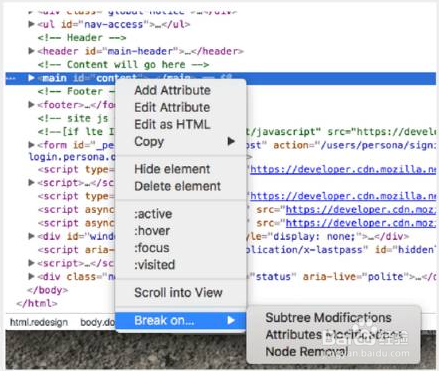Image resolution: width=439 pixels, height=371 pixels.
Task: Expand the form _pe node
Action: point(31,145)
